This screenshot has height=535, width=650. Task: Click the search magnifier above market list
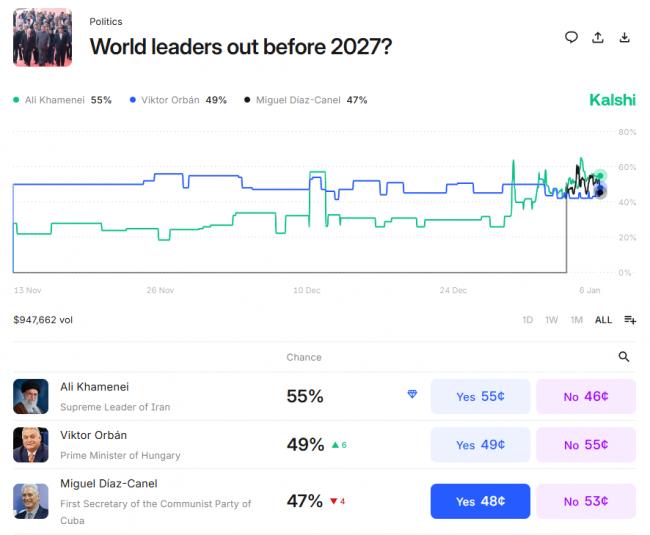[624, 357]
